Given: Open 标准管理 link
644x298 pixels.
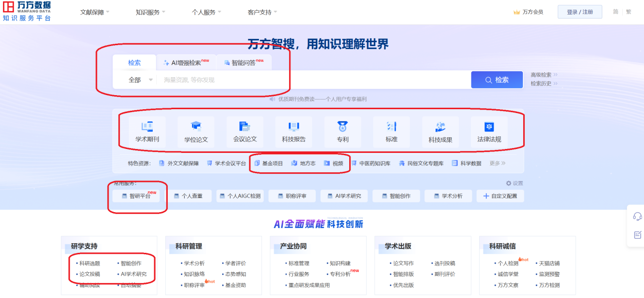Looking at the screenshot, I should [299, 264].
